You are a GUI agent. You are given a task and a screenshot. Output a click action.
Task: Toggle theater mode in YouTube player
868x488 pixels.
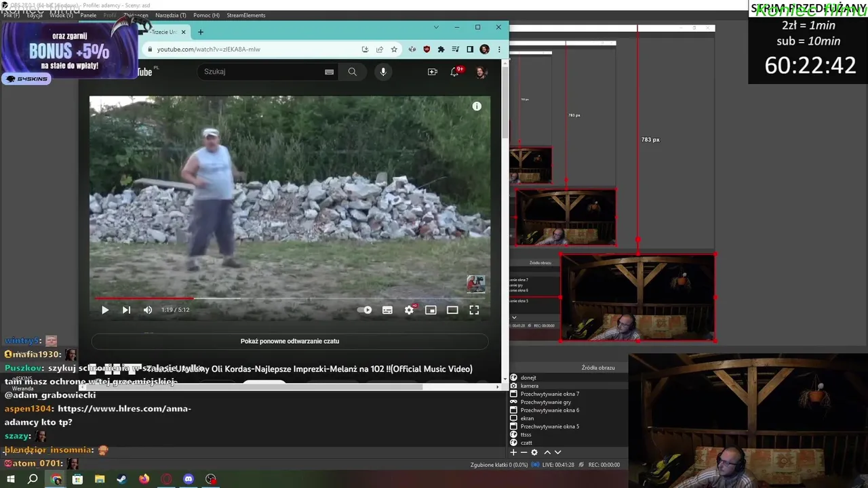452,310
